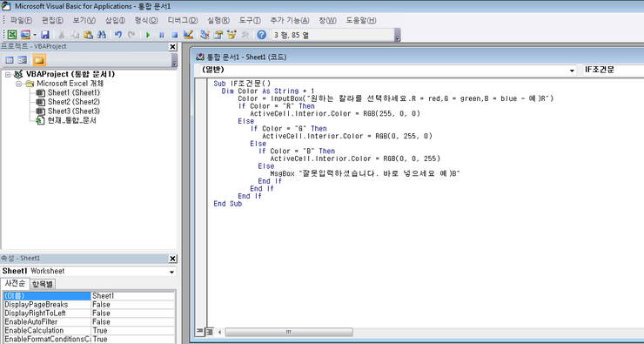Viewport: 644px width, 344px height.
Task: Toggle Folders view in project panel
Action: [x=39, y=60]
